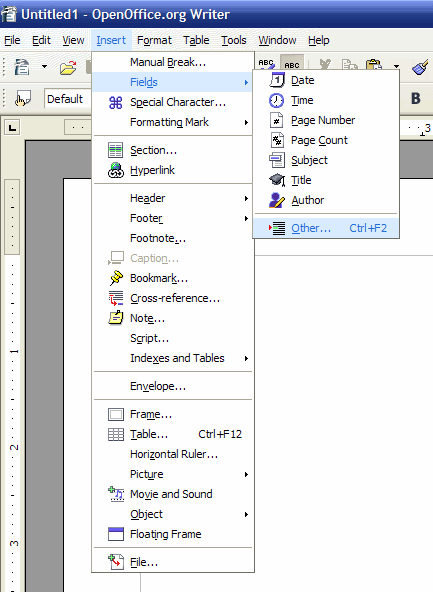The width and height of the screenshot is (433, 592).
Task: Select Section menu item
Action: click(x=173, y=150)
